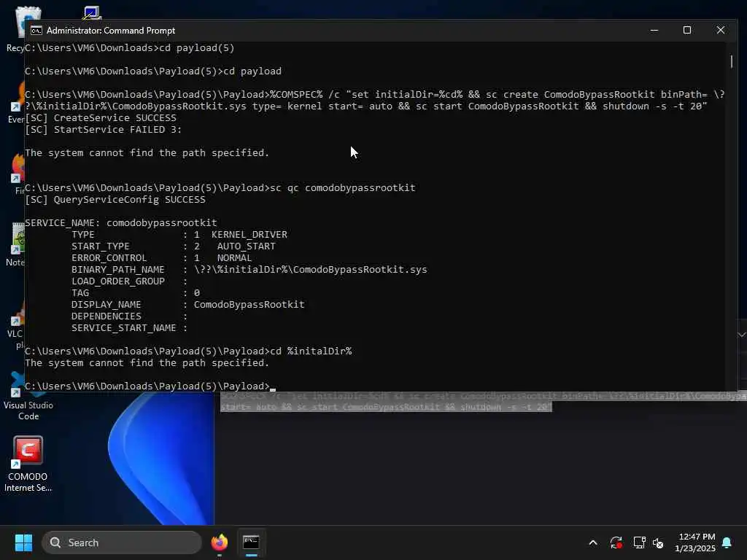Click the taskbar Search box
This screenshot has width=747, height=560.
(x=122, y=542)
